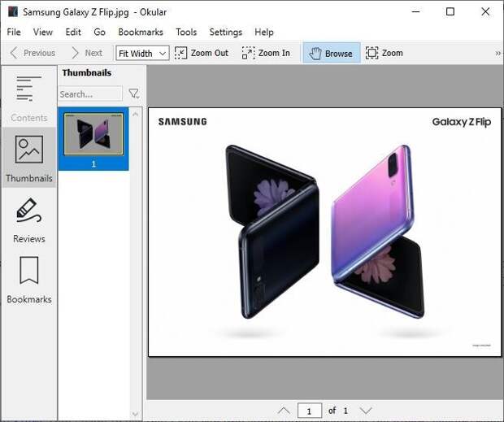This screenshot has height=422, width=504.
Task: Open the Help menu
Action: [264, 33]
